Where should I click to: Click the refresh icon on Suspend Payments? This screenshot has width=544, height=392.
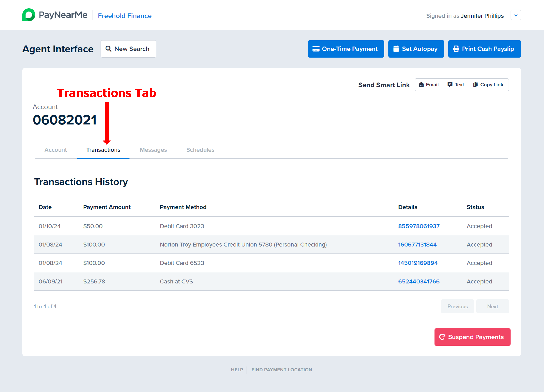click(442, 337)
